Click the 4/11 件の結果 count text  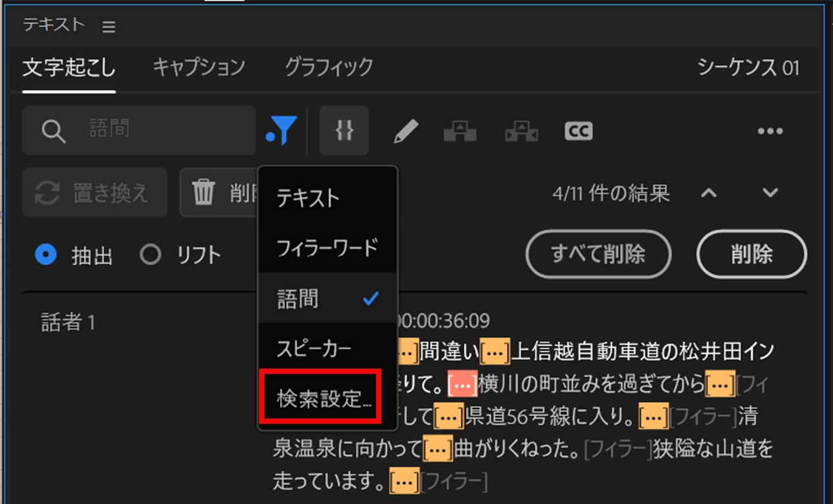pyautogui.click(x=611, y=193)
